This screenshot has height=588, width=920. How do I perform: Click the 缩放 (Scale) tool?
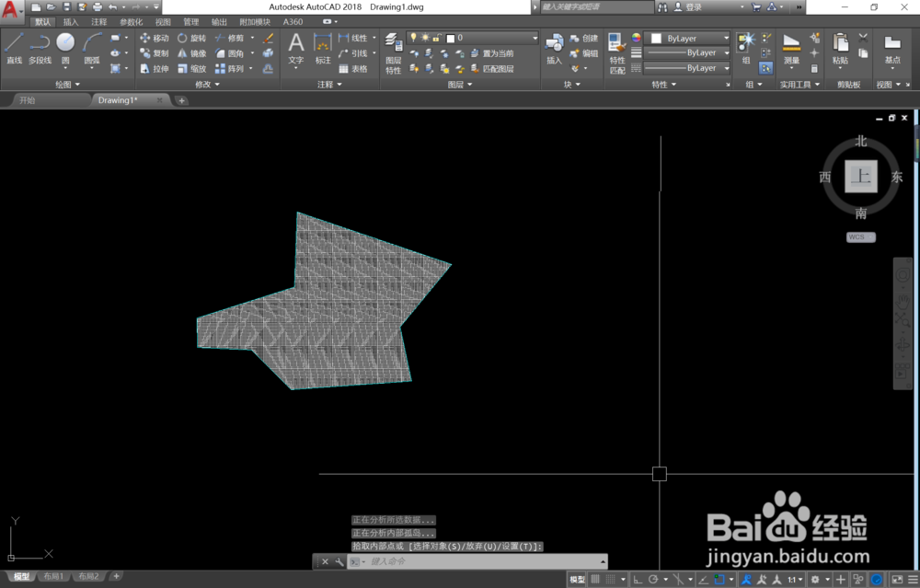tap(192, 69)
